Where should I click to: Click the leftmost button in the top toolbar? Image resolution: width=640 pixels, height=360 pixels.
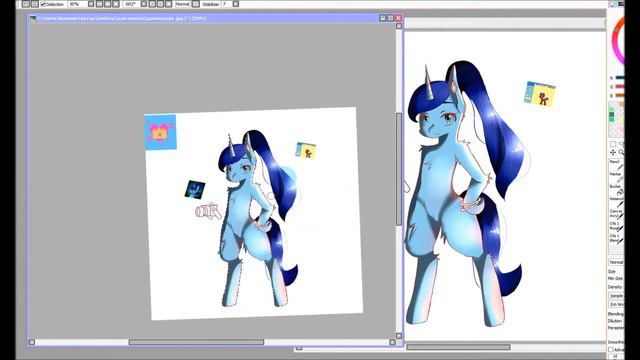26,4
